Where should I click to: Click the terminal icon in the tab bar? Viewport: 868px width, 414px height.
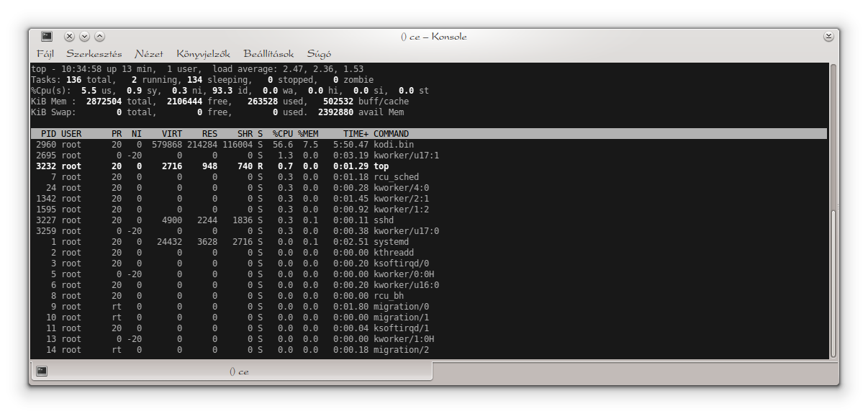42,371
